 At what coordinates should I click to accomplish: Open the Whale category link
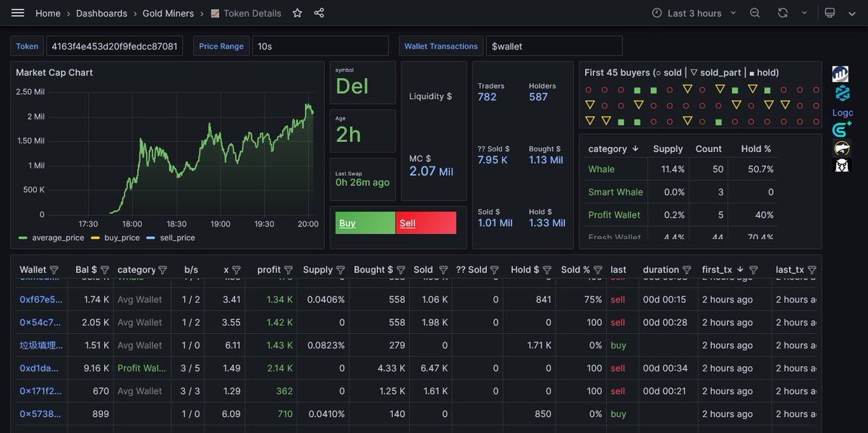(601, 169)
